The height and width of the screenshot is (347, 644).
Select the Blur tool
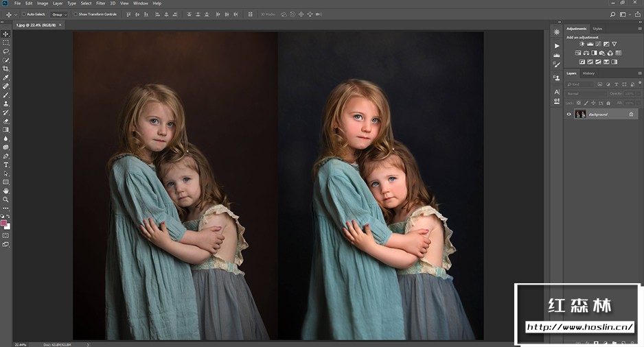coord(5,139)
